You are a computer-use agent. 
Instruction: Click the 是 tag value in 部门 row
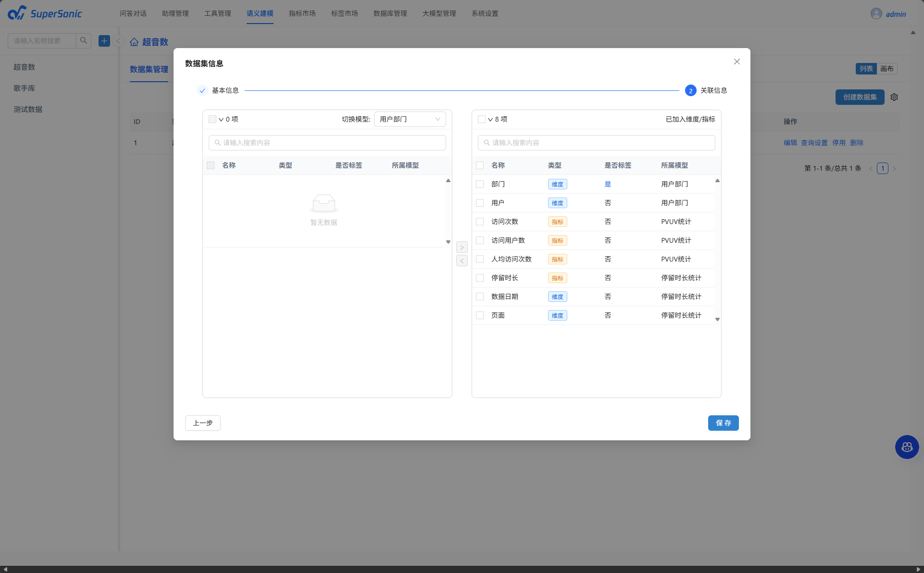click(608, 184)
